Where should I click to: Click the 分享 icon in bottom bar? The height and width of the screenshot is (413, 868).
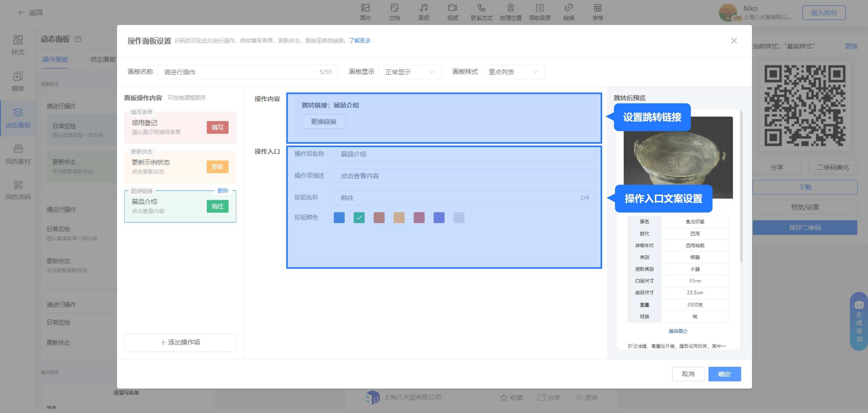pyautogui.click(x=541, y=398)
